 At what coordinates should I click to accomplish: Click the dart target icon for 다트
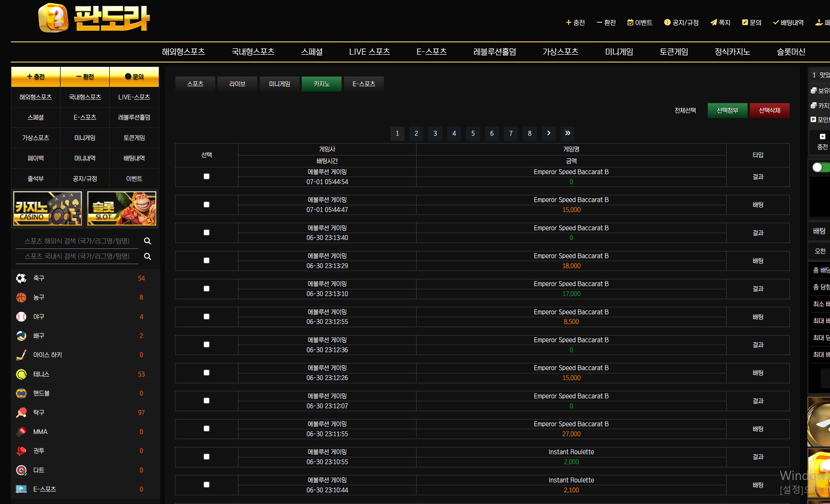pyautogui.click(x=21, y=470)
